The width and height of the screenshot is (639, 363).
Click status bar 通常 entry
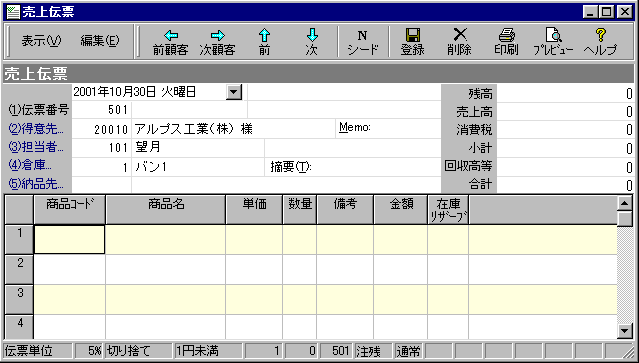pyautogui.click(x=408, y=351)
